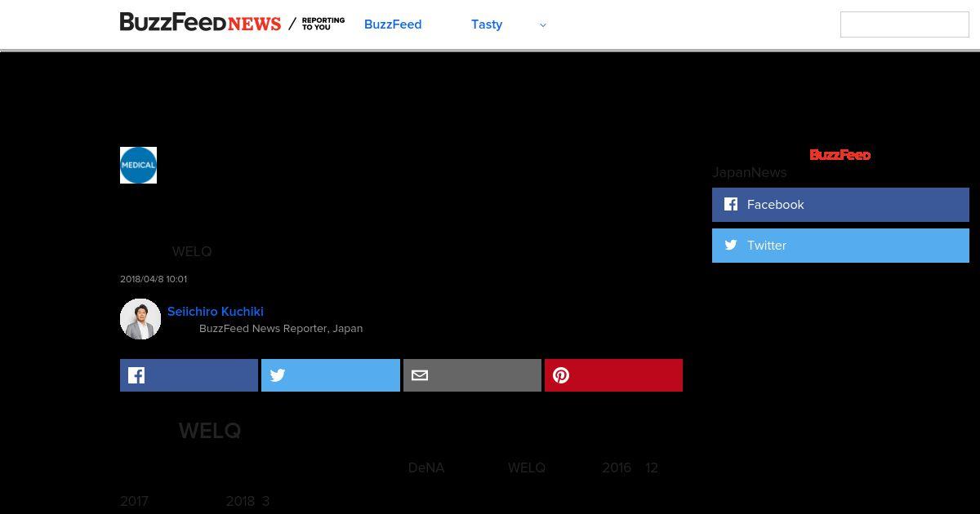980x514 pixels.
Task: Focus the header search box
Action: pos(905,24)
